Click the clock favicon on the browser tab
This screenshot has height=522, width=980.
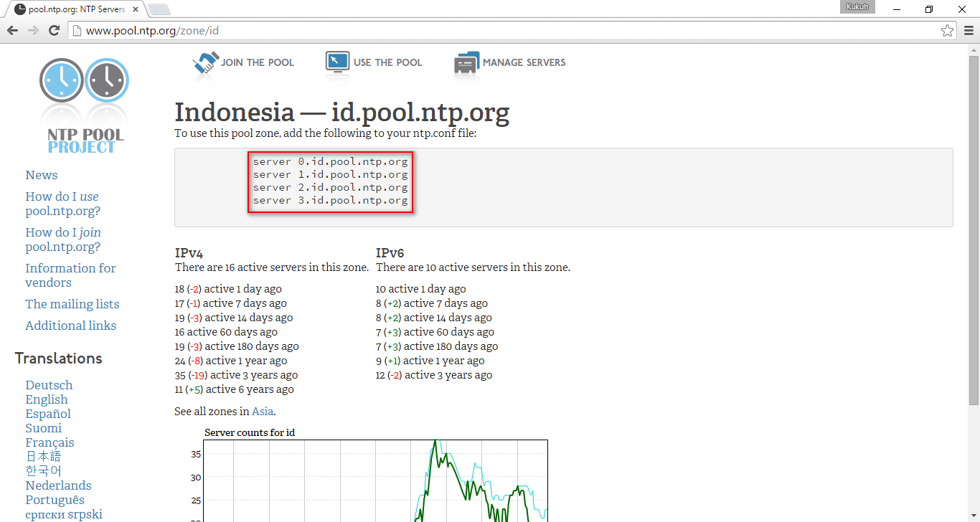pyautogui.click(x=20, y=9)
